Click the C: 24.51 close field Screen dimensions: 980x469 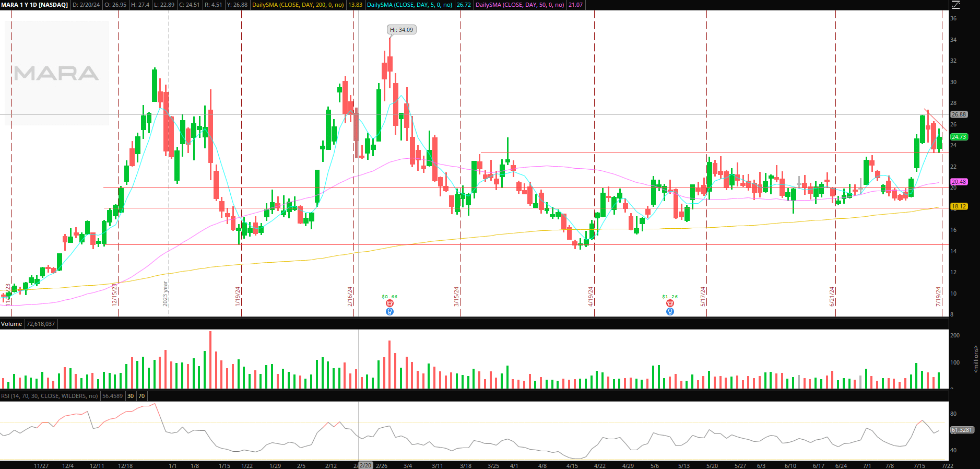point(189,5)
